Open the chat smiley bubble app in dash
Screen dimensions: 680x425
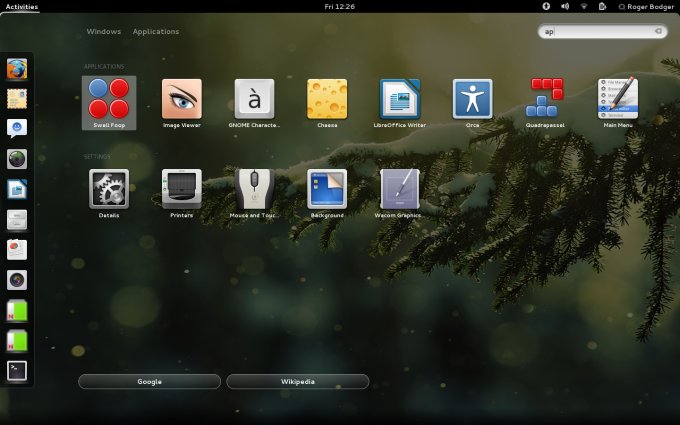pyautogui.click(x=17, y=129)
